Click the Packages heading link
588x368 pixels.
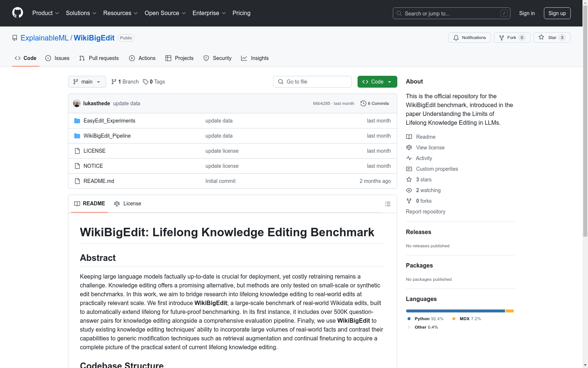click(x=419, y=265)
